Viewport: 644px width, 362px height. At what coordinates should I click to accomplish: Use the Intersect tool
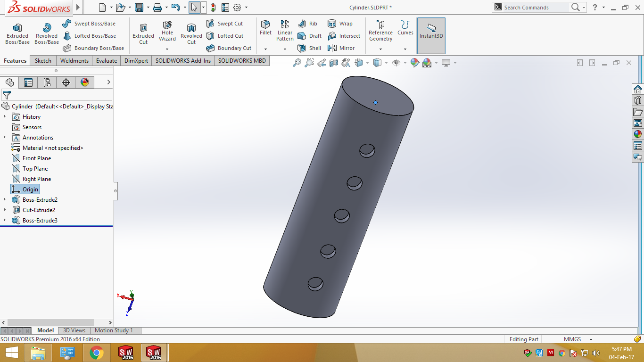(344, 36)
